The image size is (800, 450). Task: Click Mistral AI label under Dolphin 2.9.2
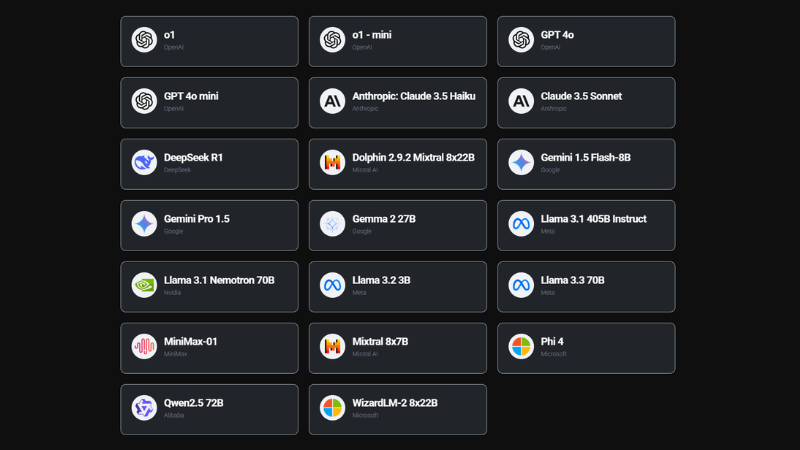click(x=365, y=170)
